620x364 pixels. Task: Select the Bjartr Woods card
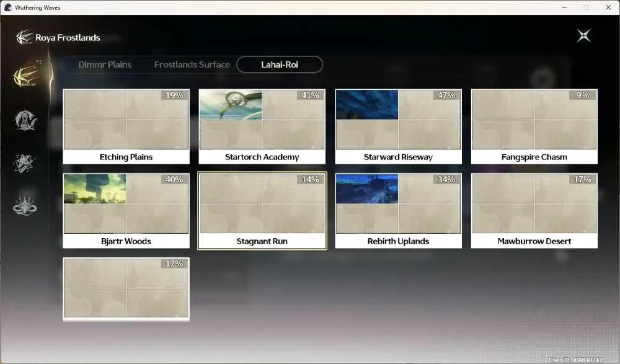126,211
